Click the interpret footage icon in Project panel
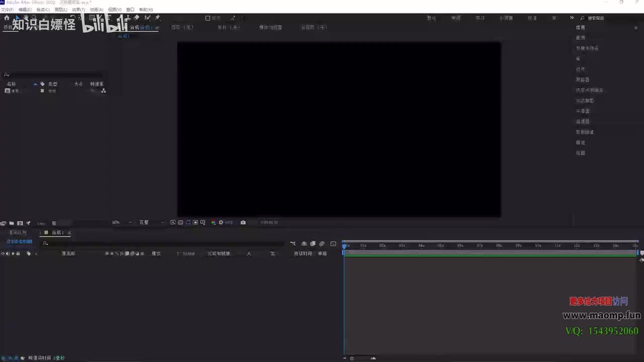The width and height of the screenshot is (644, 362). click(x=3, y=223)
